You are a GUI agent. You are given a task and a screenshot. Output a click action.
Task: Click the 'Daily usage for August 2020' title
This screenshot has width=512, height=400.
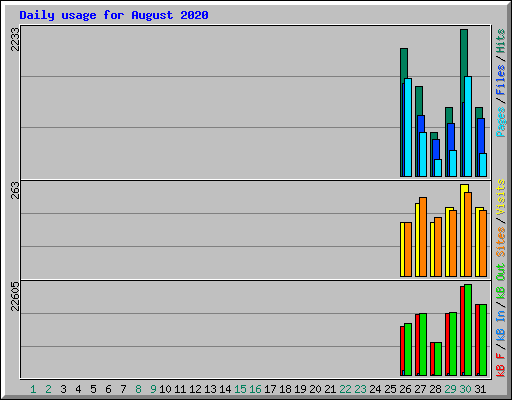point(114,15)
